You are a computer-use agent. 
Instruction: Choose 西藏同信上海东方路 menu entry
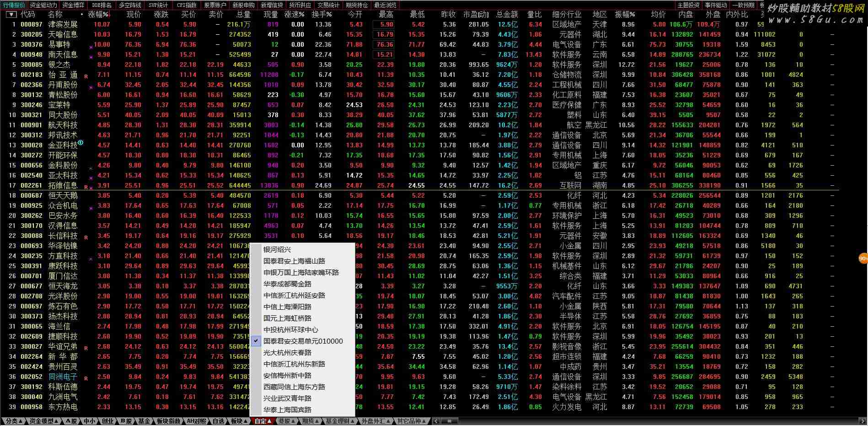coord(302,387)
